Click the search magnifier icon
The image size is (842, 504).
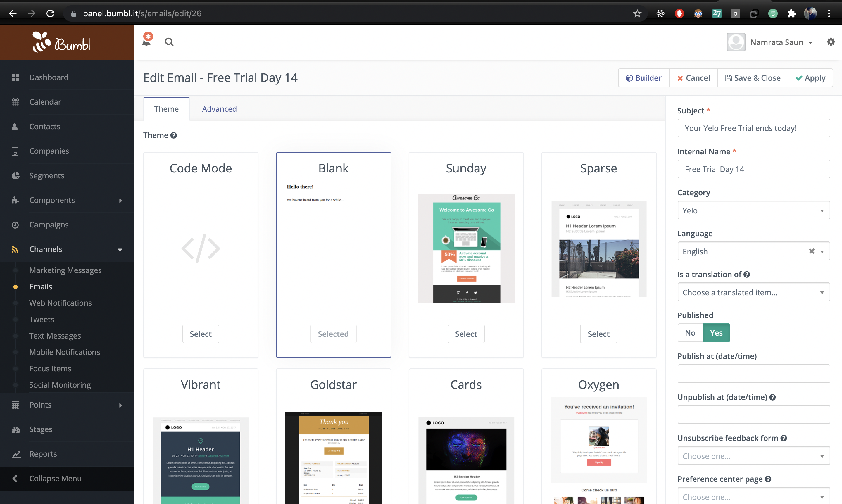[169, 42]
